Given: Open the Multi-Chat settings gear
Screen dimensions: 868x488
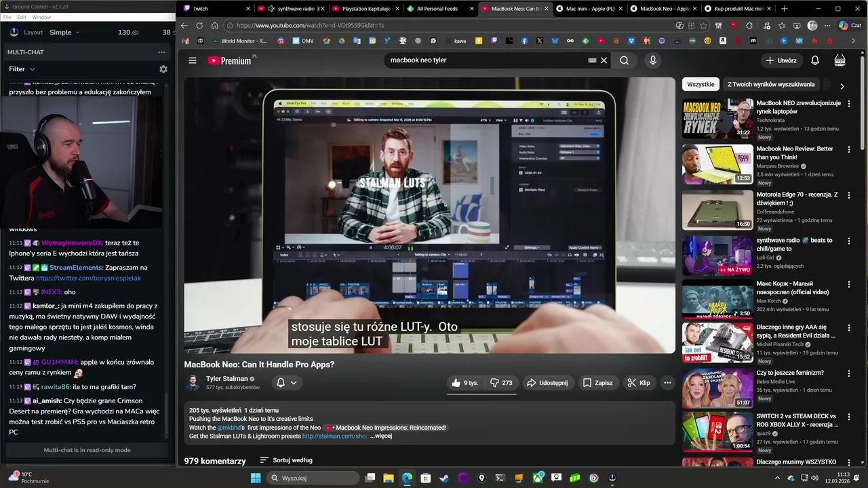Looking at the screenshot, I should coord(163,69).
